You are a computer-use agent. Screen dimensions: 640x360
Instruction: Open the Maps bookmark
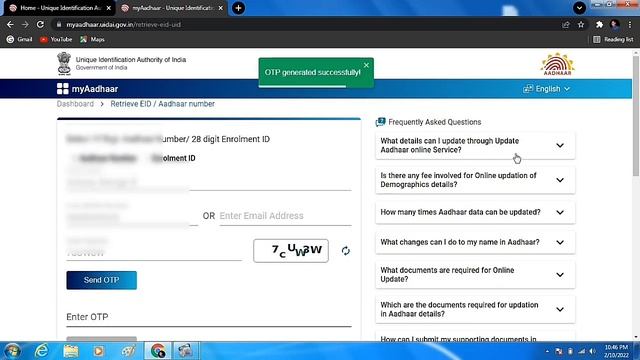pos(93,40)
